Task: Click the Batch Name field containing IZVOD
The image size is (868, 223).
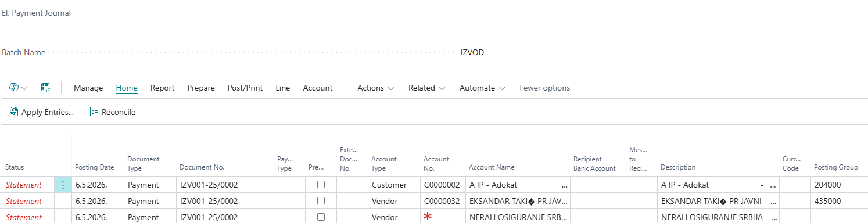Action: click(x=662, y=52)
